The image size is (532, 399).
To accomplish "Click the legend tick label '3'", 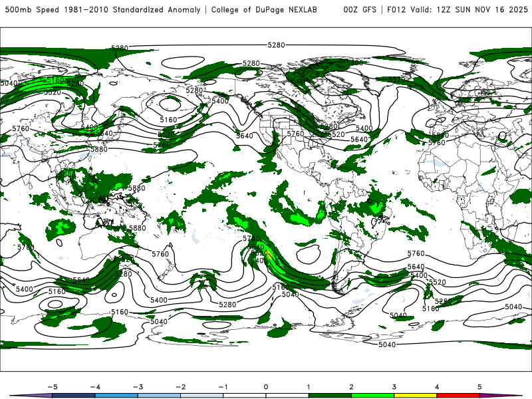I will coord(394,387).
